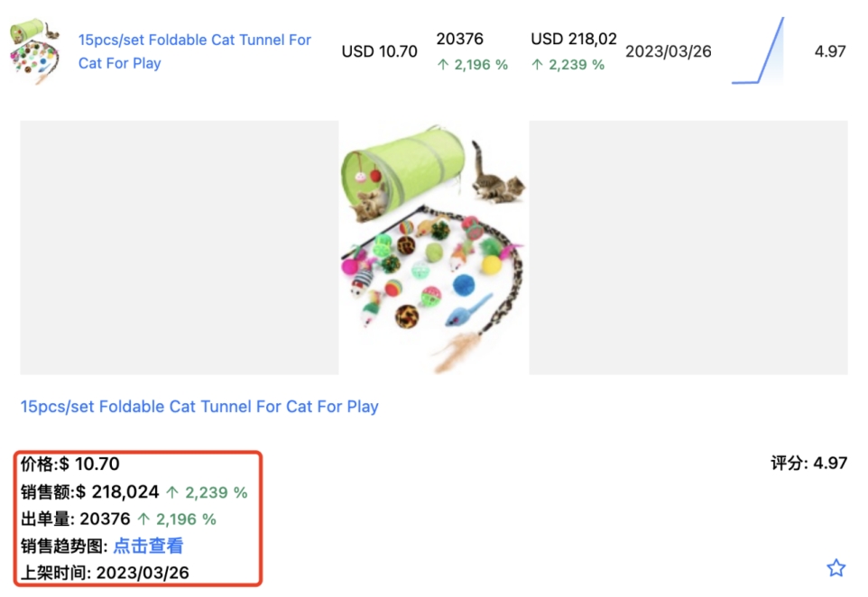Image resolution: width=868 pixels, height=597 pixels.
Task: Click the green arrow under USD 218,02
Action: click(537, 65)
